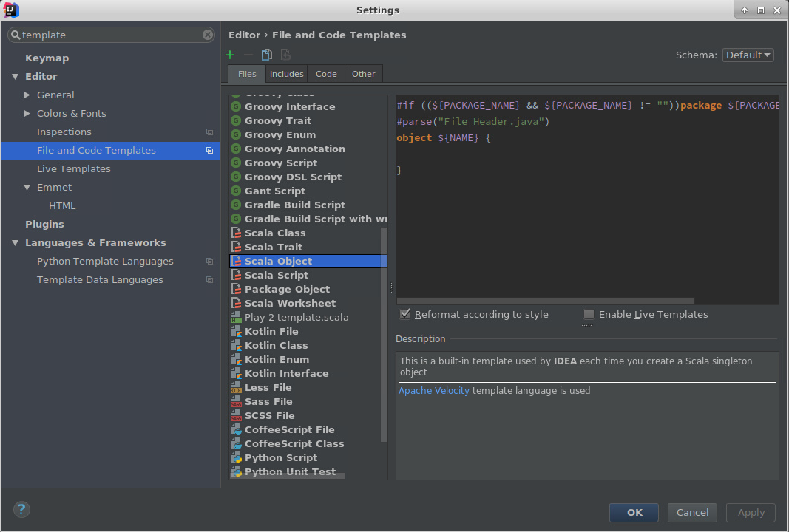Click the Package Object file icon
Image resolution: width=789 pixels, height=532 pixels.
pyautogui.click(x=236, y=289)
